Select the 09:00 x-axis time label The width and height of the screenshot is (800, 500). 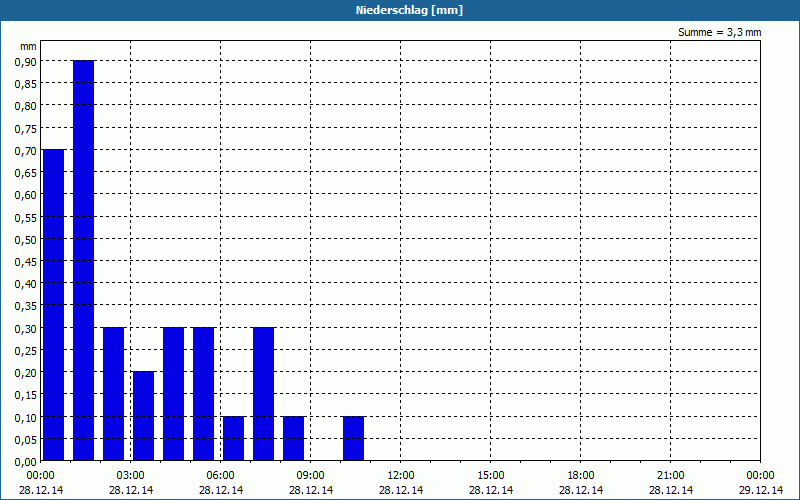point(310,476)
